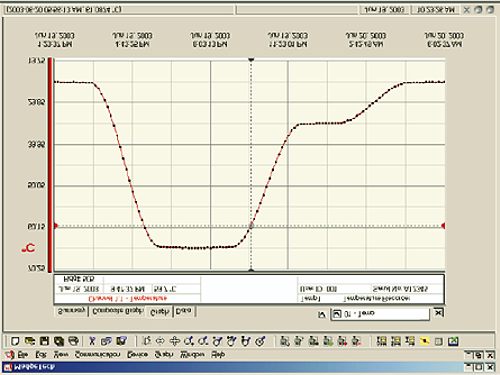The image size is (500, 375).
Task: Open the Window menu
Action: click(x=192, y=355)
